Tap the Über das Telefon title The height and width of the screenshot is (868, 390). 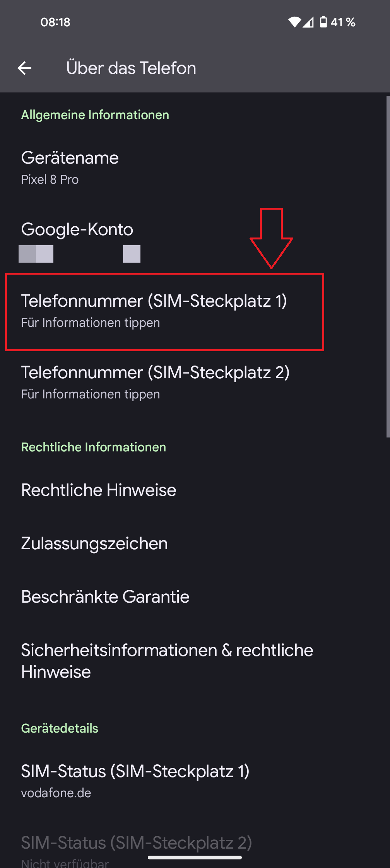(131, 68)
